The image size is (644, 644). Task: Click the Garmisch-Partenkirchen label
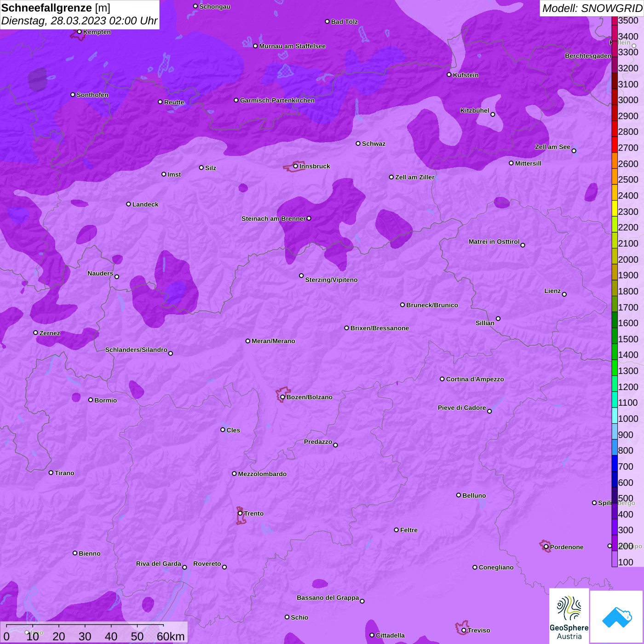tap(277, 100)
